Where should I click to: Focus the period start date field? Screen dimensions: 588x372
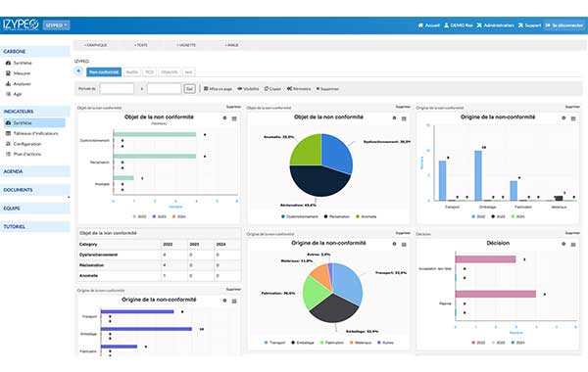pyautogui.click(x=117, y=89)
